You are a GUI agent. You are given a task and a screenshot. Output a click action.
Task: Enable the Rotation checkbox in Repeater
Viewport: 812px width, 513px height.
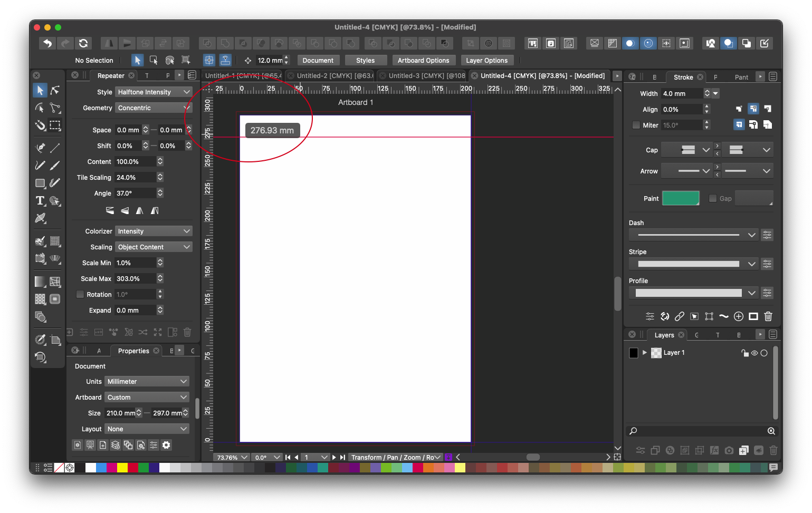tap(80, 295)
